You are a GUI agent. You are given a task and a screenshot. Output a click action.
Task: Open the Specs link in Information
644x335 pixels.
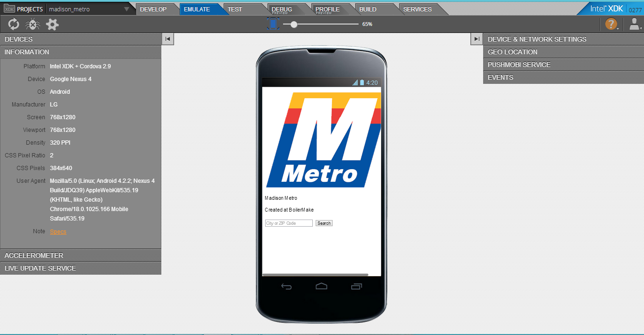coord(58,231)
